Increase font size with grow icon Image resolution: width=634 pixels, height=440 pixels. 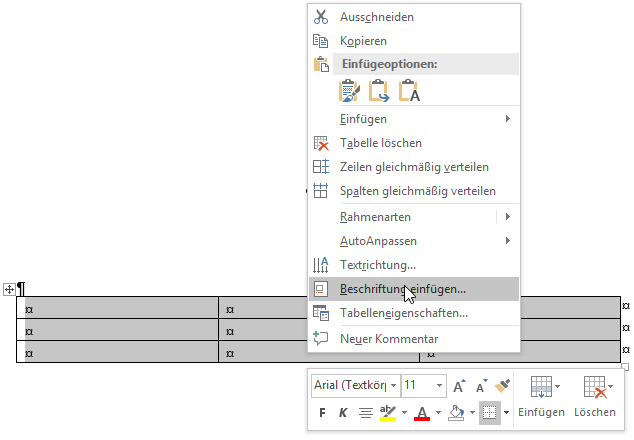[459, 386]
